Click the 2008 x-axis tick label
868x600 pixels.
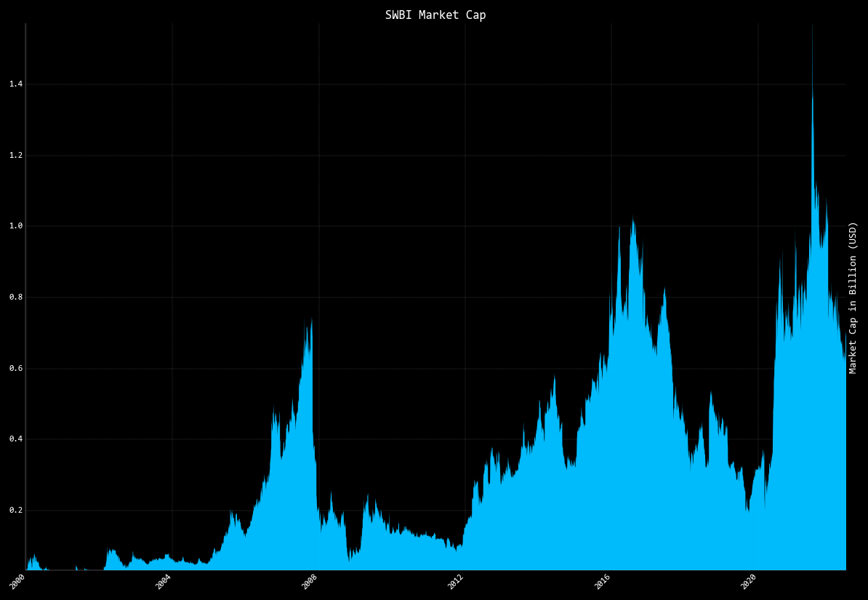pyautogui.click(x=310, y=581)
